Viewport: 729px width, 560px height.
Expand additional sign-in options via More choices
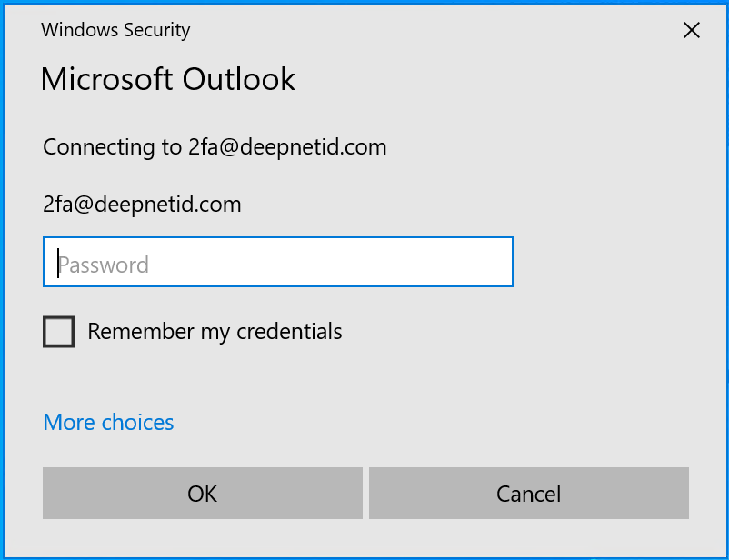108,423
